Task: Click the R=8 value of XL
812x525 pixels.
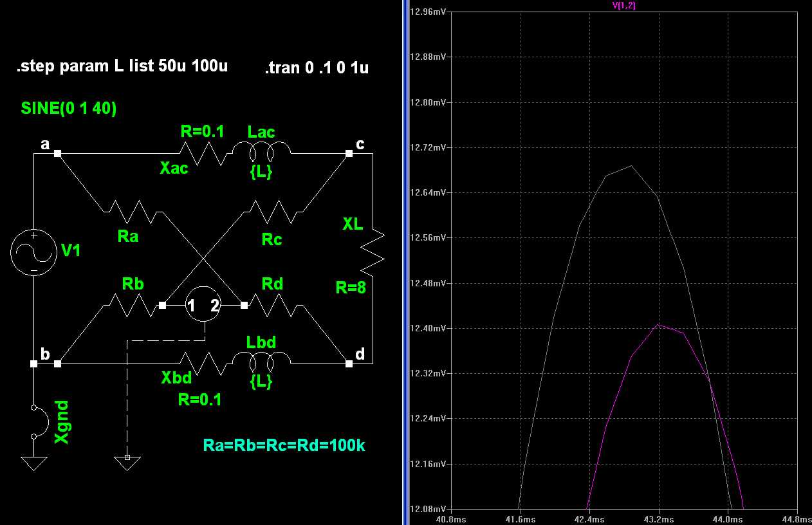Action: click(x=351, y=288)
